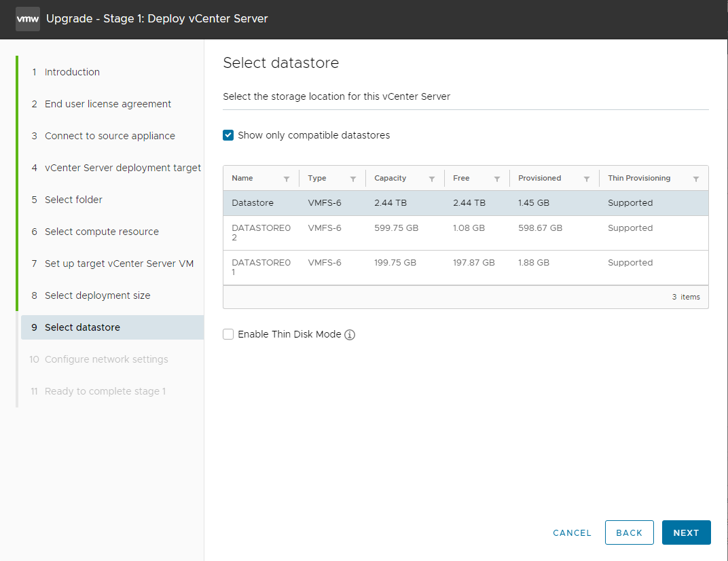Sort by the Name column header
This screenshot has width=728, height=561.
coord(242,178)
